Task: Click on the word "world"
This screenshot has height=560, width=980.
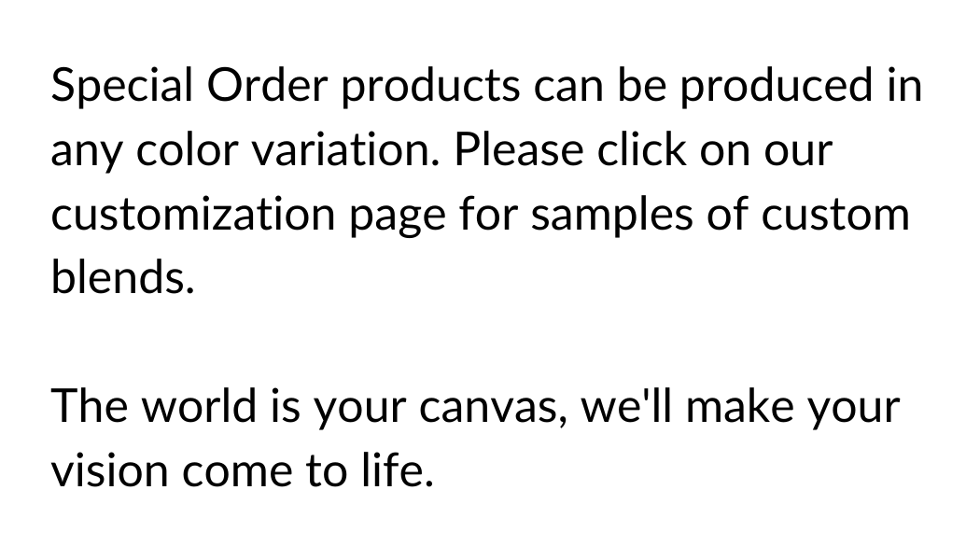Action: click(x=199, y=406)
